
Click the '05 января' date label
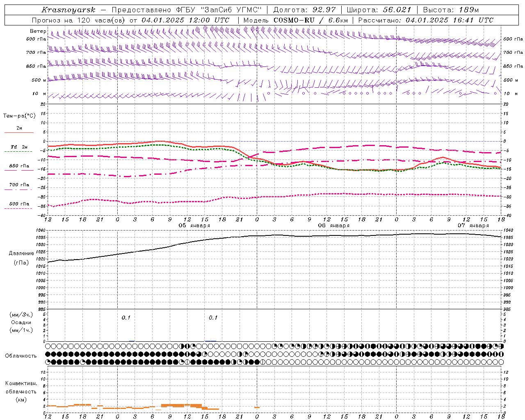point(194,226)
